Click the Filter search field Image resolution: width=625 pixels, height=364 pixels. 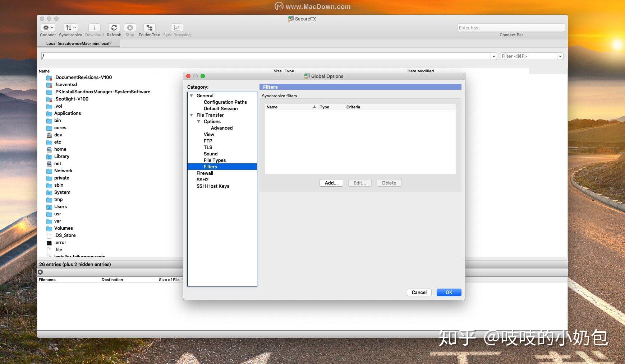point(529,56)
